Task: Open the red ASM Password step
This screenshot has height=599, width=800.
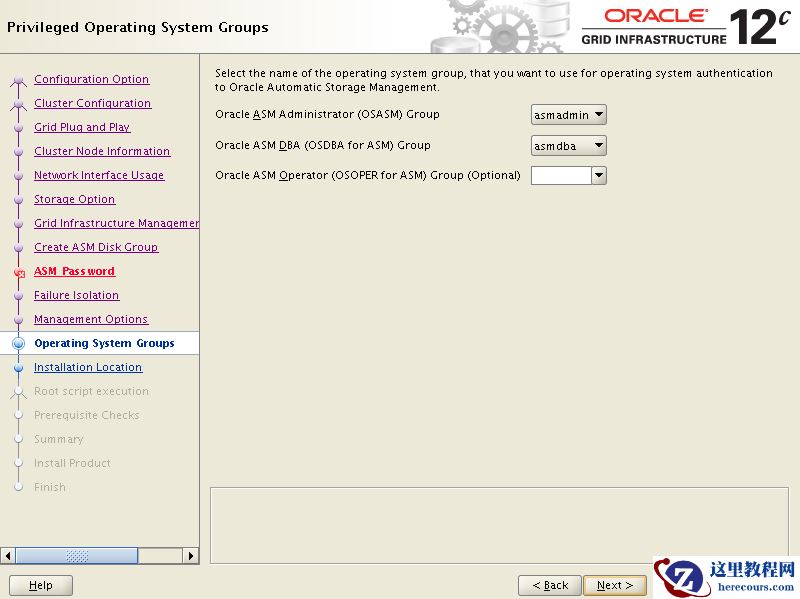Action: [74, 271]
